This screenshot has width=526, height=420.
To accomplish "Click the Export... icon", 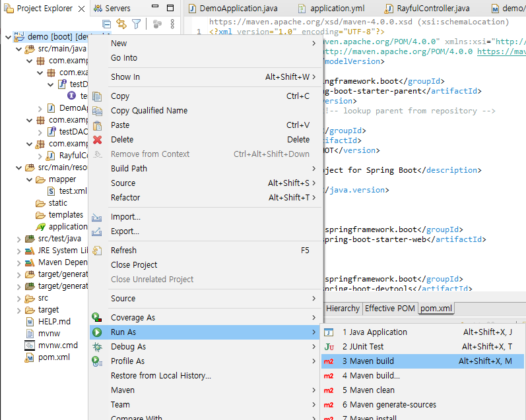I will (x=97, y=231).
